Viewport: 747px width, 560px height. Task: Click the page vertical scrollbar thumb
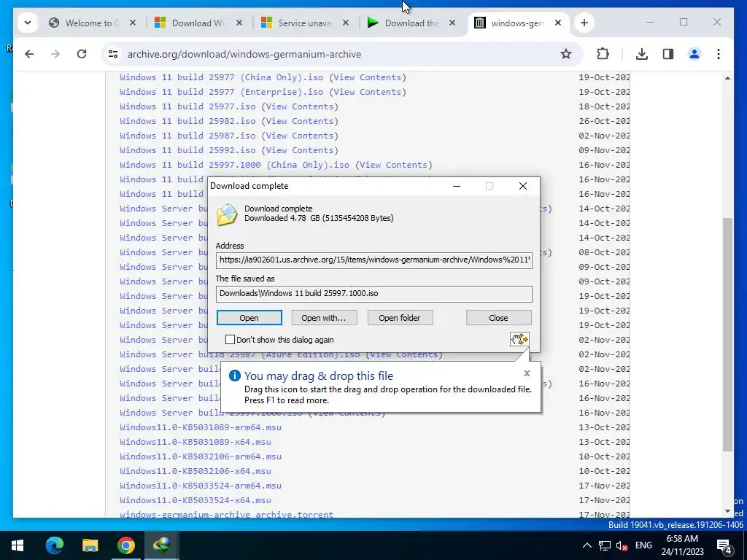tap(727, 334)
